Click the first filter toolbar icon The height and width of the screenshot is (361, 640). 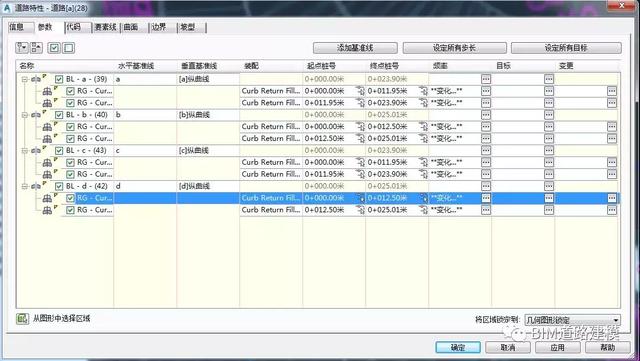coord(22,48)
